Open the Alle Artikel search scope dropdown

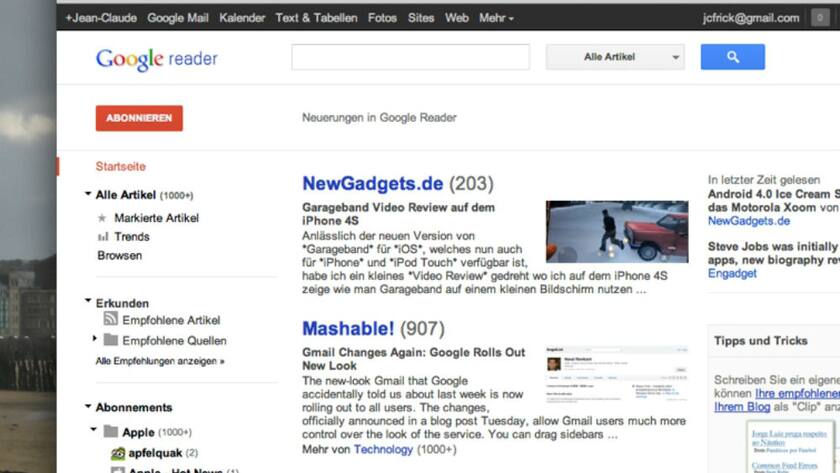coord(615,57)
